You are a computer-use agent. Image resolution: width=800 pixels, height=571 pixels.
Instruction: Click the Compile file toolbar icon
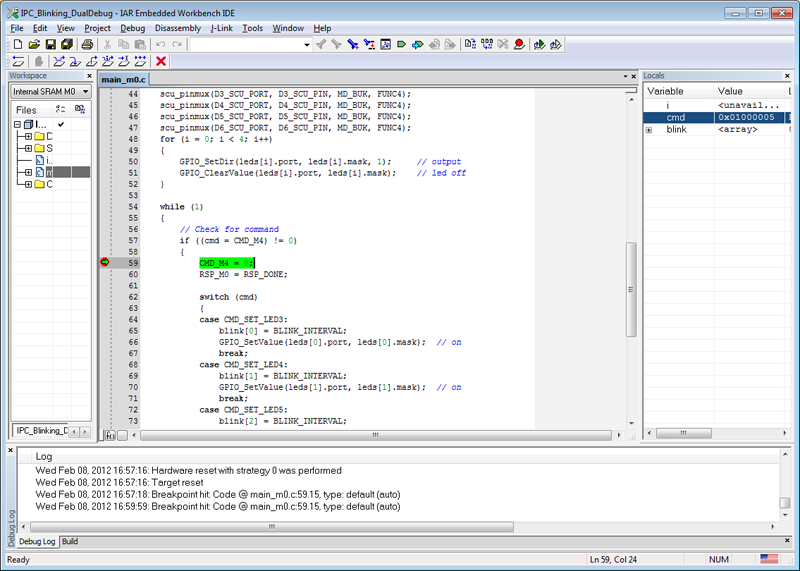(470, 44)
